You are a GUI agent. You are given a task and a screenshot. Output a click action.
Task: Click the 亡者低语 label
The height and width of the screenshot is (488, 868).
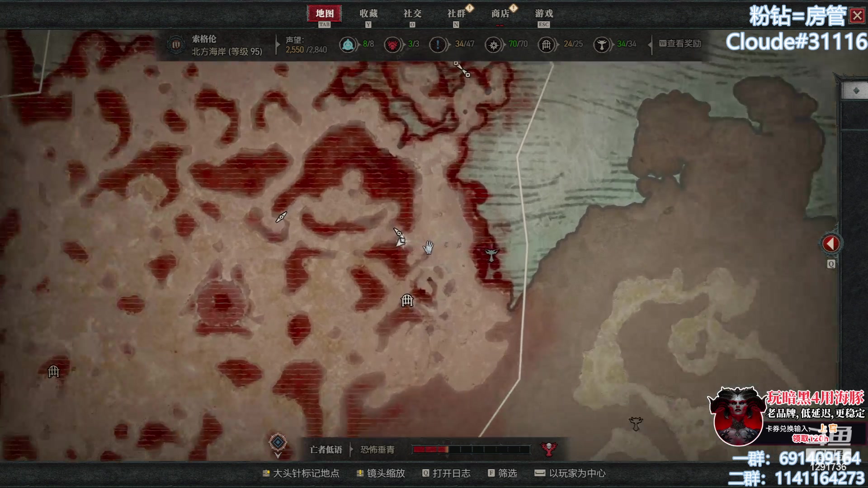point(325,450)
